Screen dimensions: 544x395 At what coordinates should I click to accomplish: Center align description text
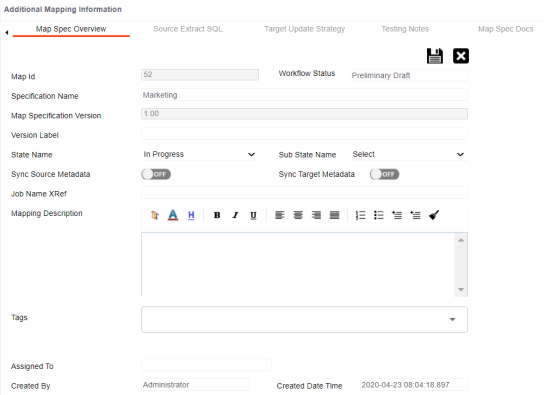coord(298,215)
